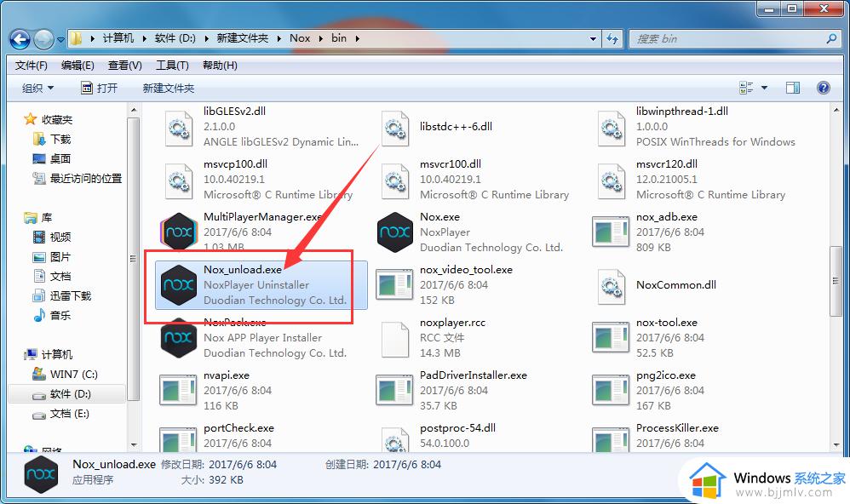Image resolution: width=850 pixels, height=504 pixels.
Task: Open the 查看(V) menu
Action: (124, 65)
